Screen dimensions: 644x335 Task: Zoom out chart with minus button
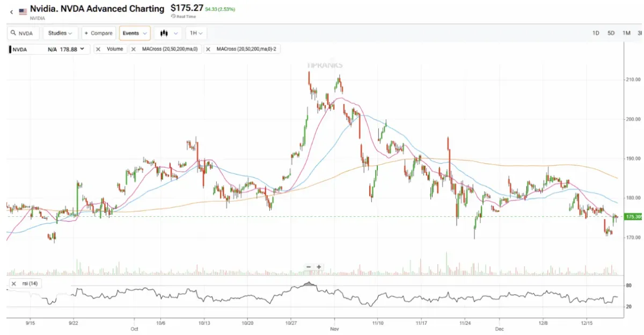[x=309, y=267]
